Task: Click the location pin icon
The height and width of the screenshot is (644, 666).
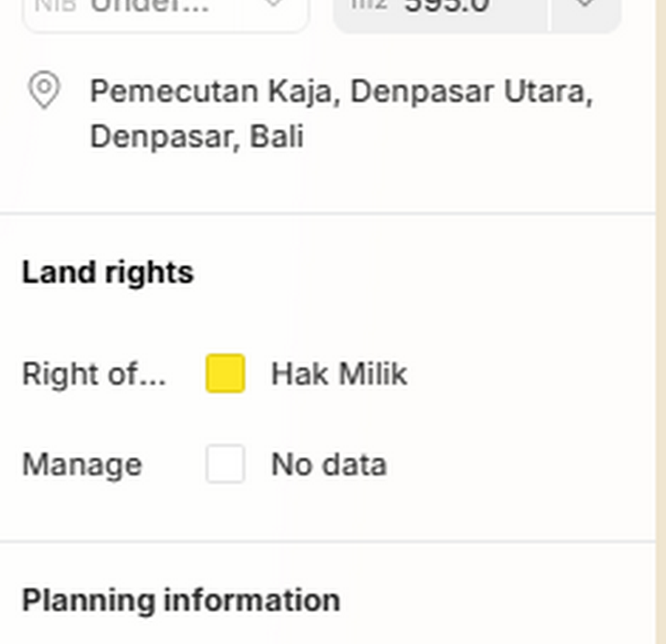Action: coord(44,89)
